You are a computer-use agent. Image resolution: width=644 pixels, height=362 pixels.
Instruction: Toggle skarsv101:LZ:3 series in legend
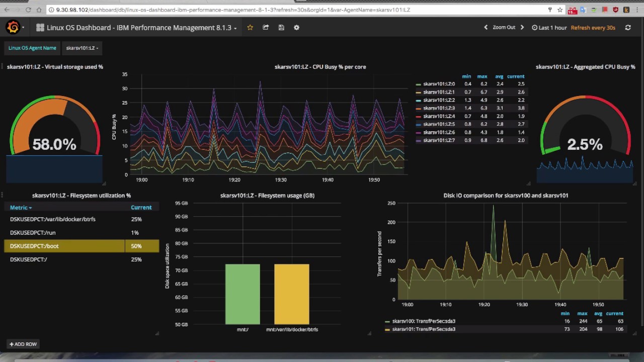coord(439,108)
